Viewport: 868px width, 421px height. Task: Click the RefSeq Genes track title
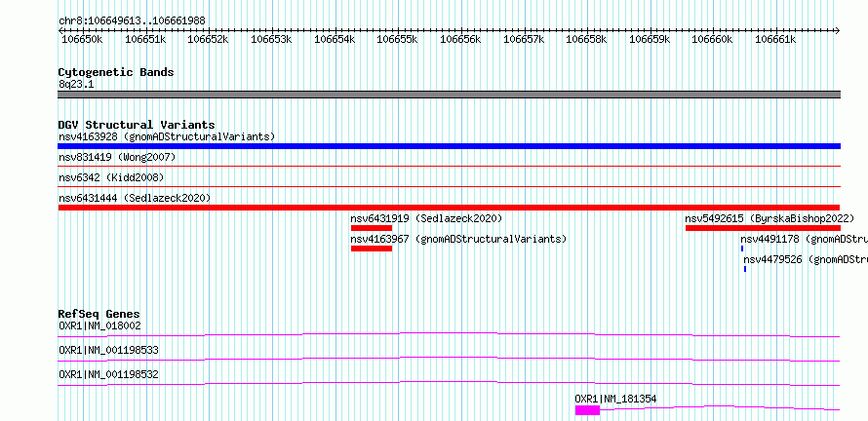[99, 314]
